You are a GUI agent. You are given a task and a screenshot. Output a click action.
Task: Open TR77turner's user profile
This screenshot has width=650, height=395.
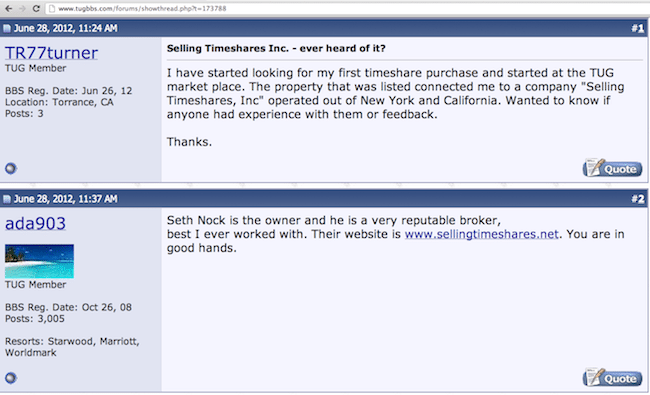click(51, 53)
